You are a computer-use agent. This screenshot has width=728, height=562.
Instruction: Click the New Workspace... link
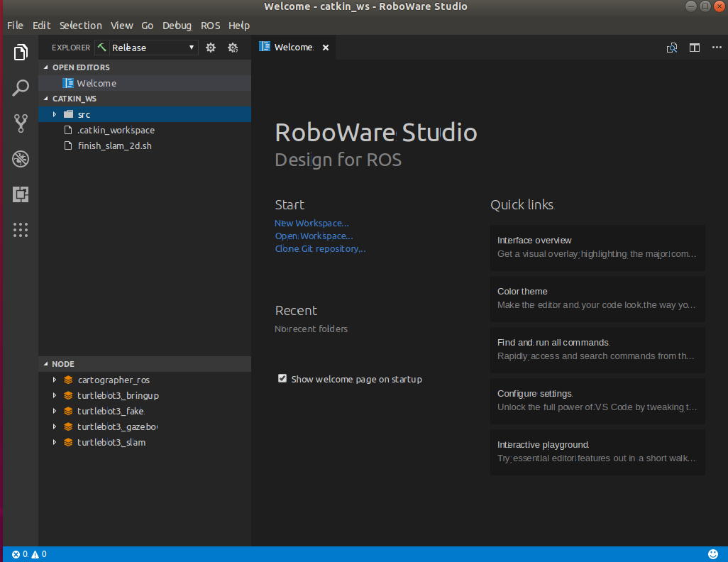pyautogui.click(x=311, y=224)
